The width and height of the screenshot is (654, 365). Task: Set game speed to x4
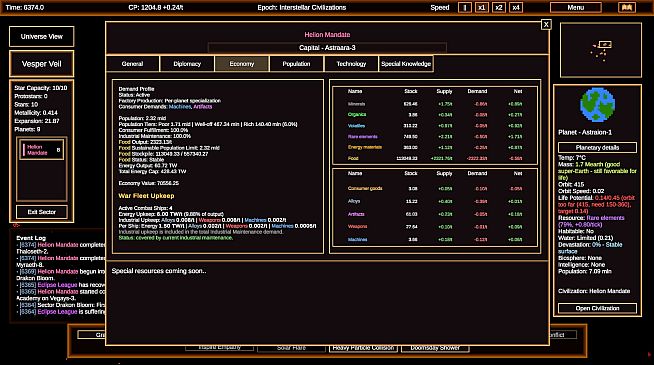click(x=516, y=8)
